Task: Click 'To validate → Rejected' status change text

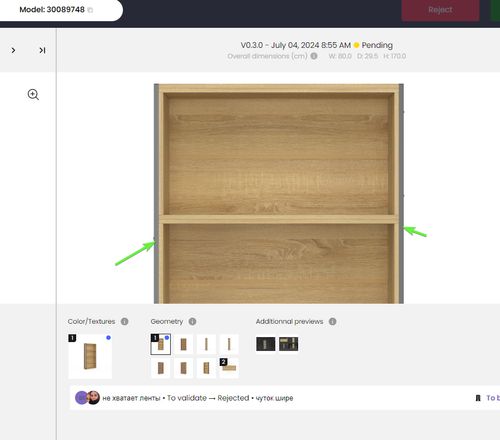Action: (208, 398)
